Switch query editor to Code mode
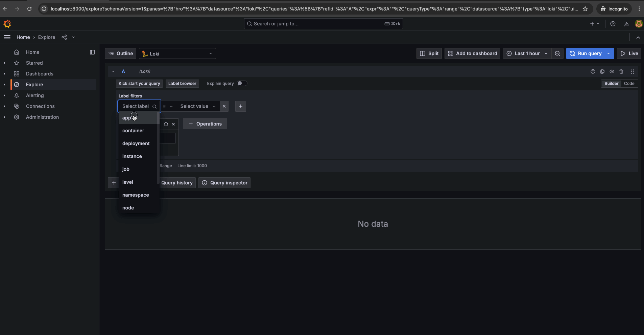Viewport: 644px width, 335px height. [x=629, y=84]
